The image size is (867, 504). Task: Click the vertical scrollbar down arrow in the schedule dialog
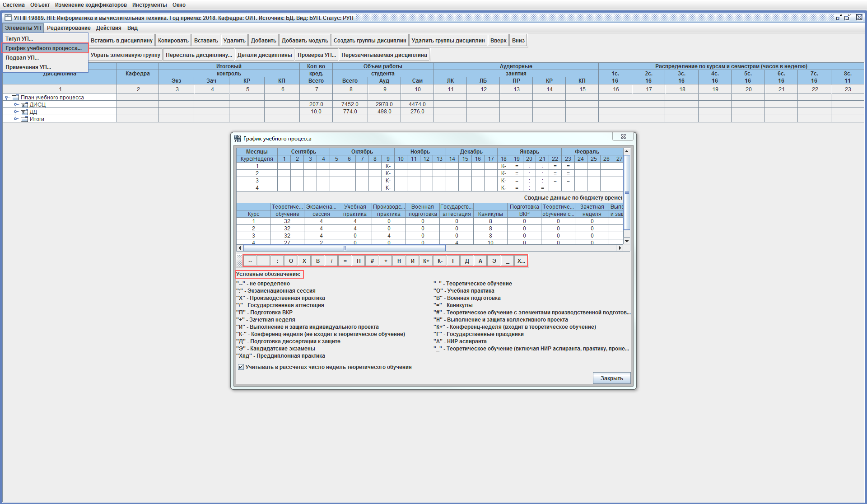pyautogui.click(x=627, y=241)
